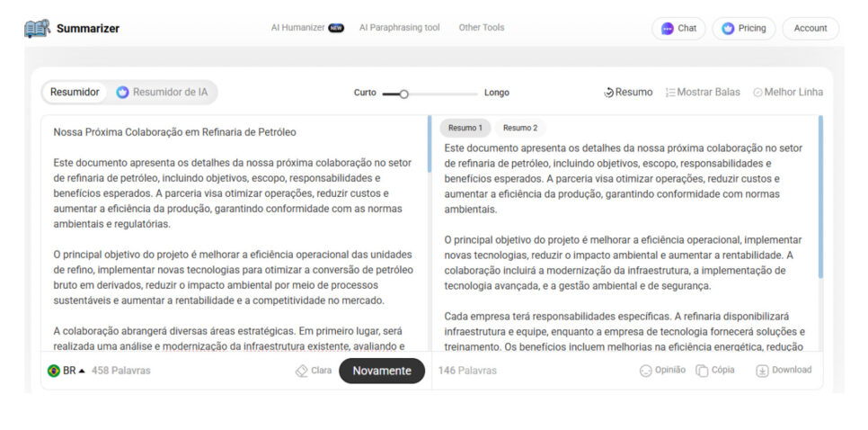868x430 pixels.
Task: Click the Summarizer brand name
Action: click(88, 28)
